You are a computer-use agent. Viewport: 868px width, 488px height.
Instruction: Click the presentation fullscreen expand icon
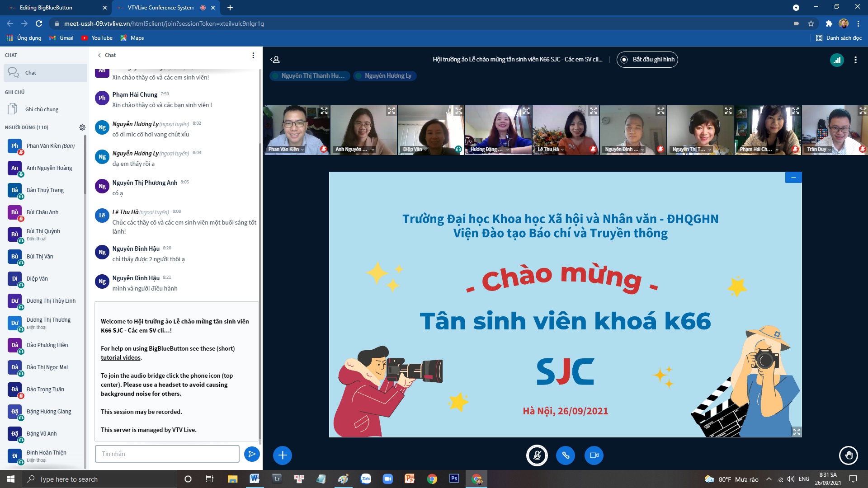tap(797, 432)
